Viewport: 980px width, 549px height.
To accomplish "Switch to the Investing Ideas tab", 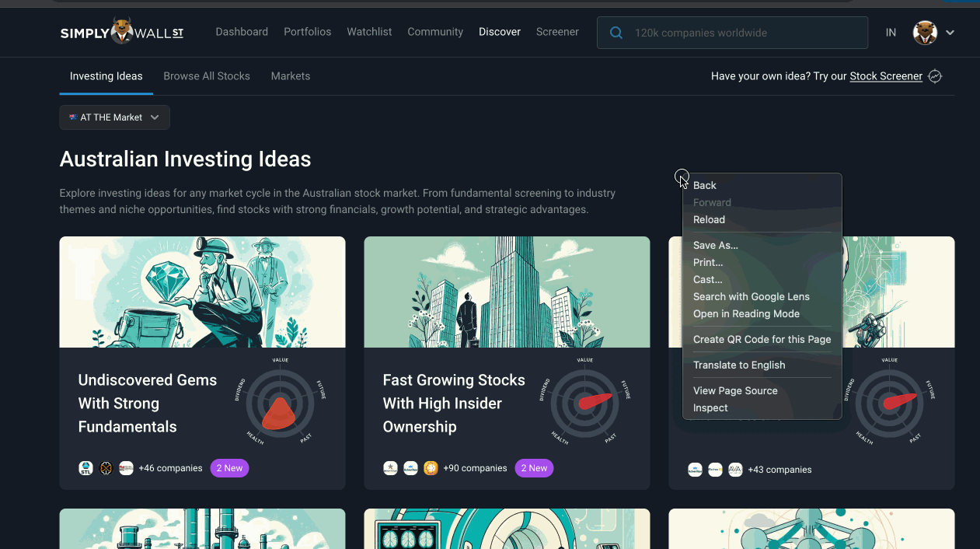I will 106,76.
